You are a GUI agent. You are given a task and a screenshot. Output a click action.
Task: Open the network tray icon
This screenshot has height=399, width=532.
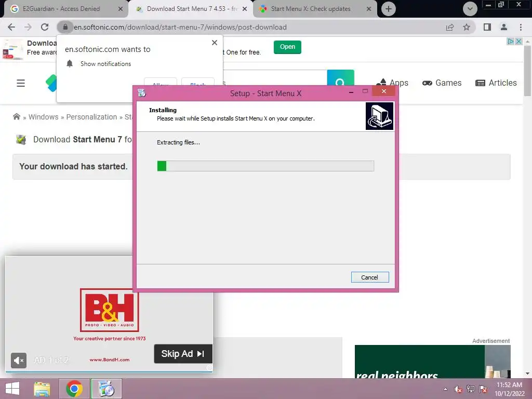coord(471,389)
